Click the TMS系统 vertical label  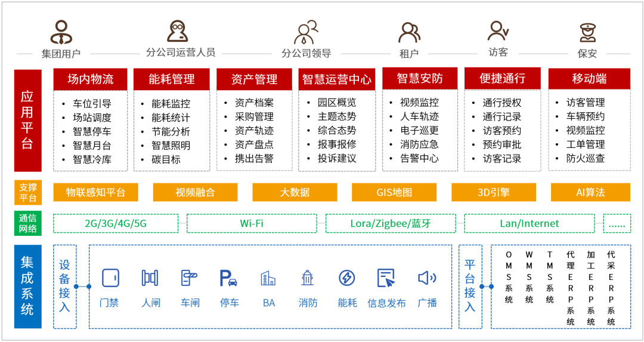click(x=550, y=277)
